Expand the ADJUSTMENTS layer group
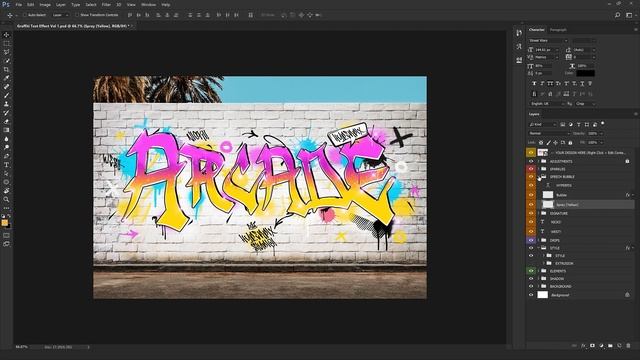The width and height of the screenshot is (640, 360). pos(538,161)
